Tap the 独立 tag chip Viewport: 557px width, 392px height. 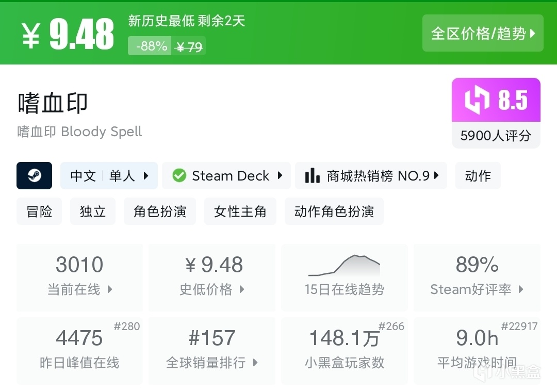(x=93, y=211)
